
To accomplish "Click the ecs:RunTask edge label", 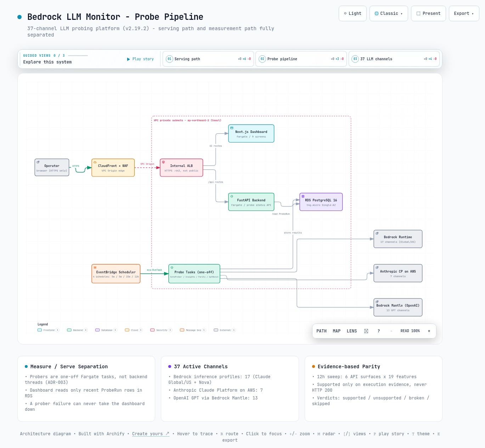I will coord(154,270).
